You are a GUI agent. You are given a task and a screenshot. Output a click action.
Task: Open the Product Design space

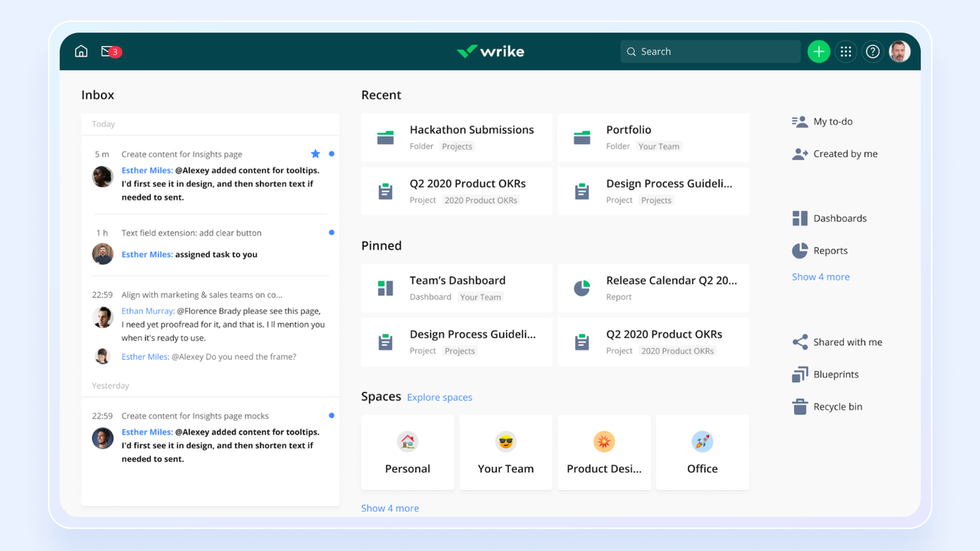point(604,452)
